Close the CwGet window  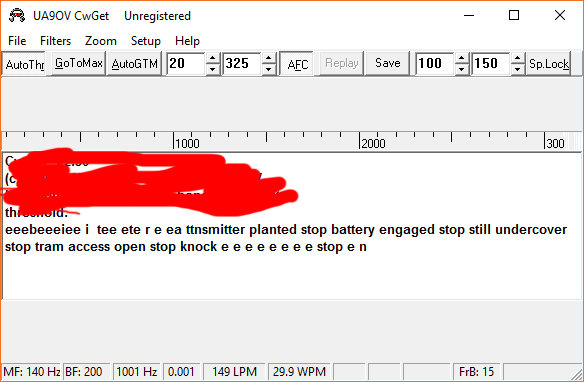(560, 16)
